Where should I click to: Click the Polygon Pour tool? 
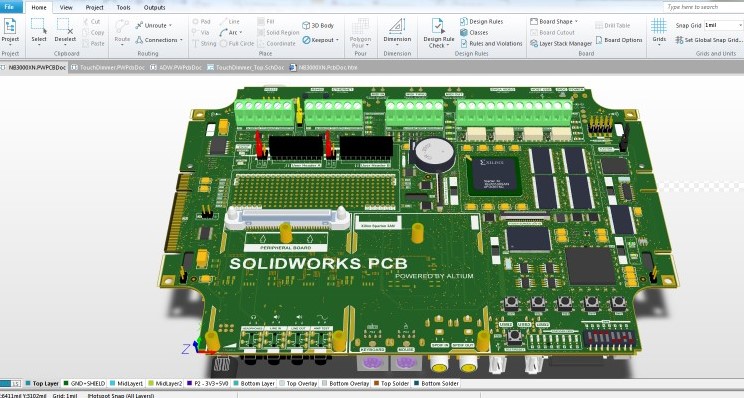pos(361,33)
